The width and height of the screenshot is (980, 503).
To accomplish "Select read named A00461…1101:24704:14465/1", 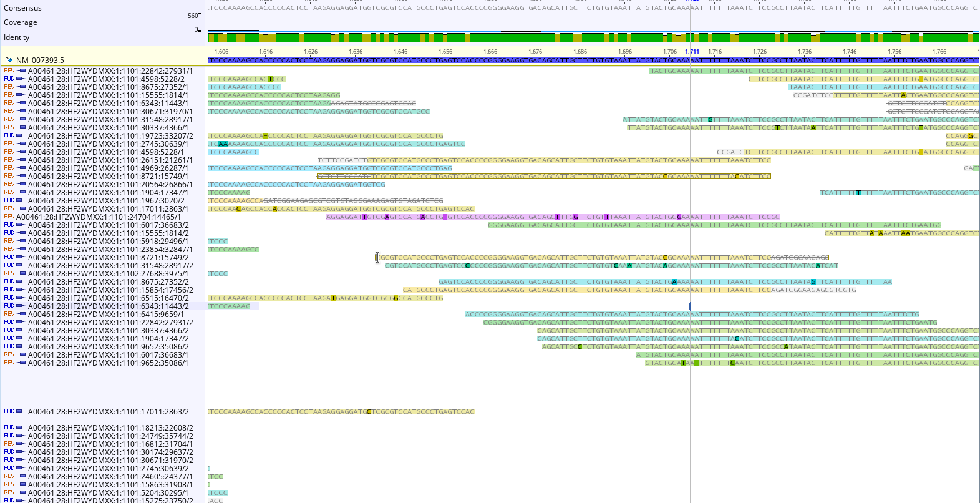I will click(x=99, y=217).
